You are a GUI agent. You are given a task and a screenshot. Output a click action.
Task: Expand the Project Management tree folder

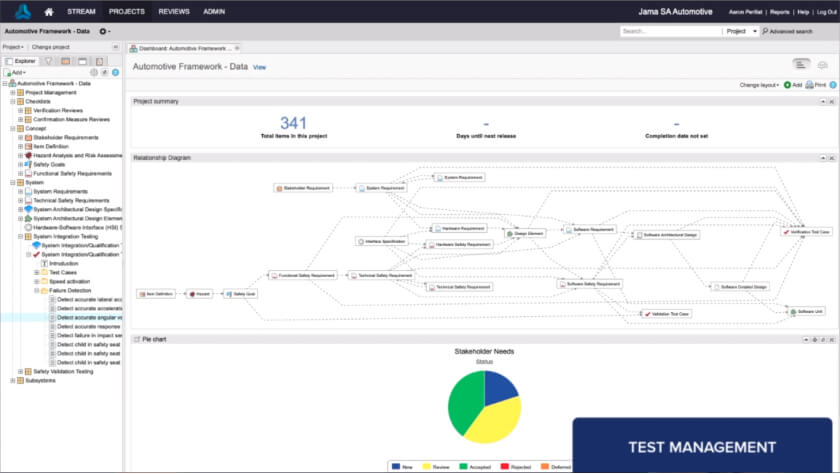[x=13, y=92]
